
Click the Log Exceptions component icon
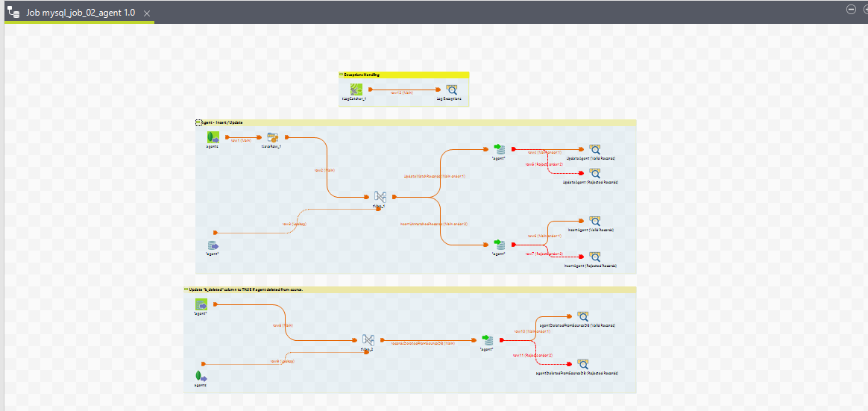[x=451, y=90]
